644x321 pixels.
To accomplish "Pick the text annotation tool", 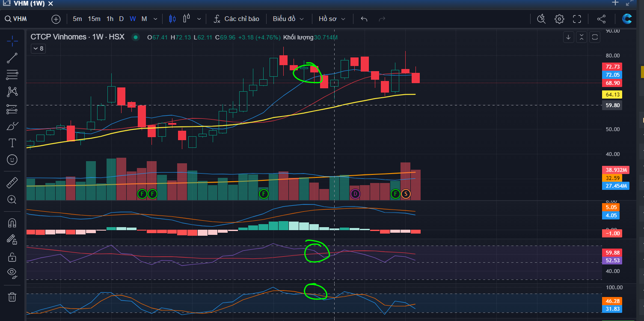I will pos(12,143).
